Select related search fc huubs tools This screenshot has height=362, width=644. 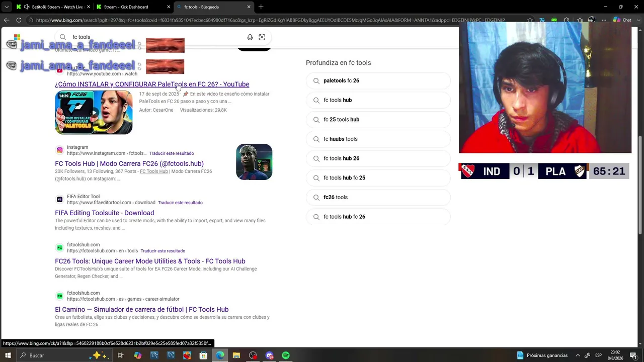(x=378, y=139)
